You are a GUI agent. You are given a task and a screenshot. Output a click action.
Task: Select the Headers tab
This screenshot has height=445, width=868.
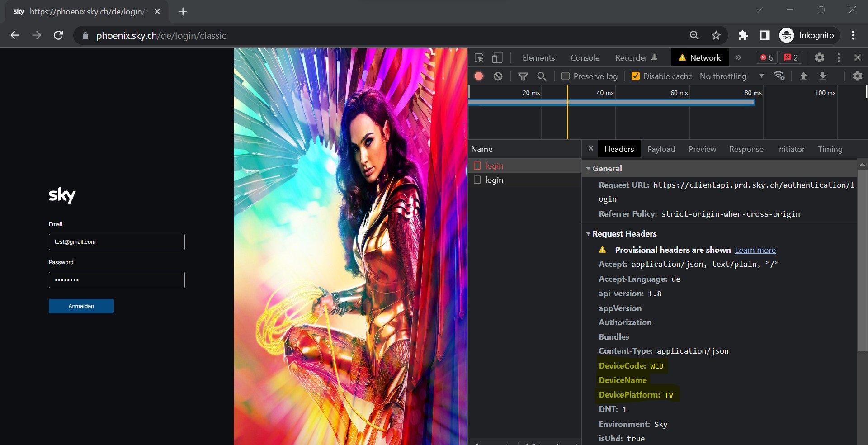(x=619, y=149)
